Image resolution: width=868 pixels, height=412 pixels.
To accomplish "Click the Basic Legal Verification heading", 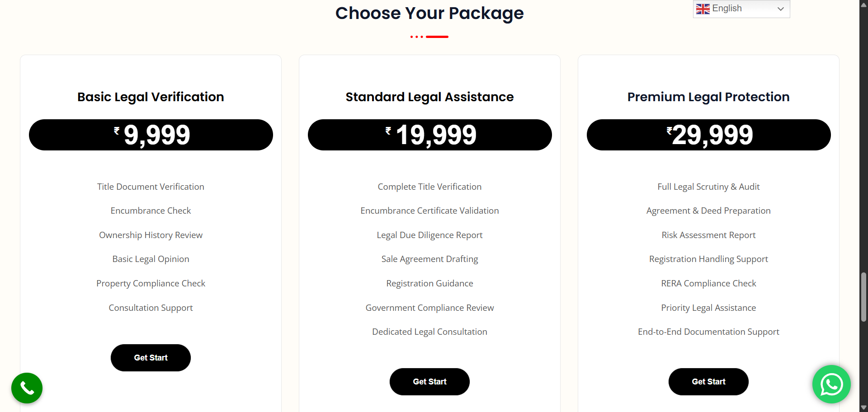I will pos(151,97).
